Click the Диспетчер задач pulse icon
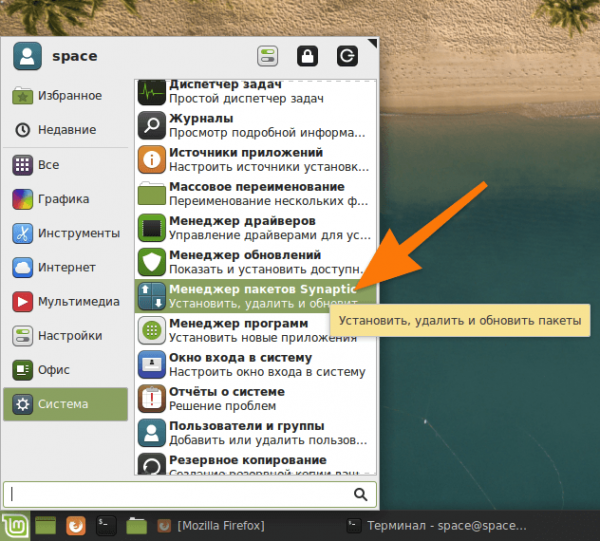Screen dimensions: 600x541 coord(152,92)
